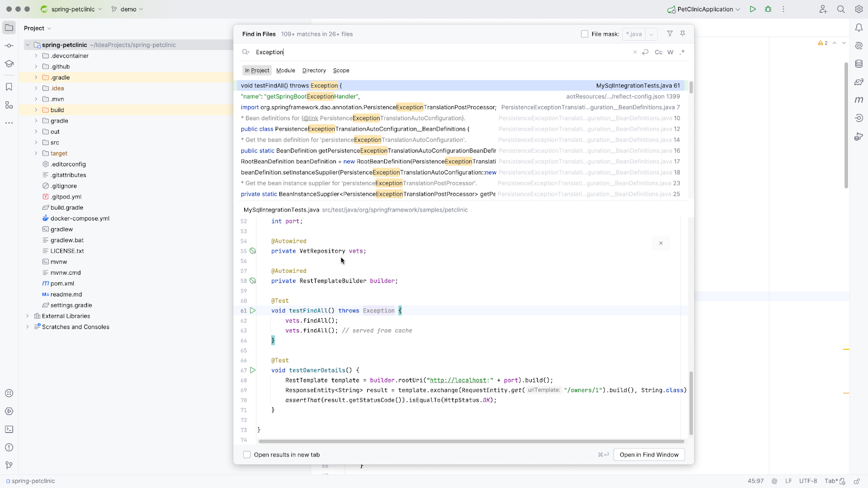Change UTF-8 file encoding in status bar
The width and height of the screenshot is (868, 488).
[808, 481]
